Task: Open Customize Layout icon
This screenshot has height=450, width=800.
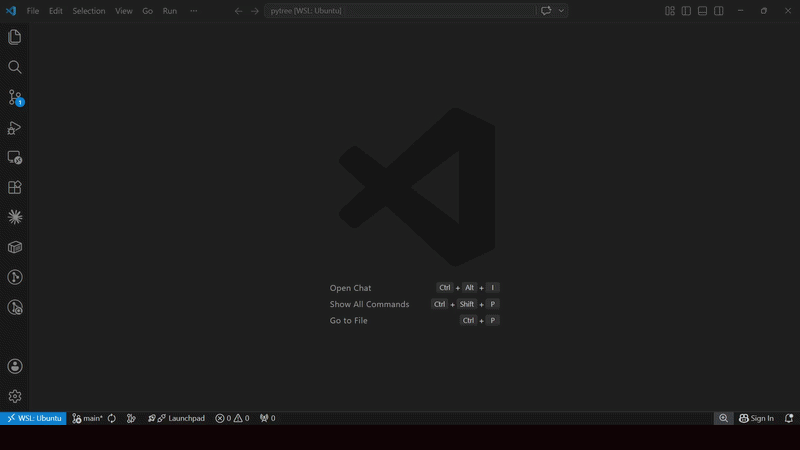Action: click(670, 11)
